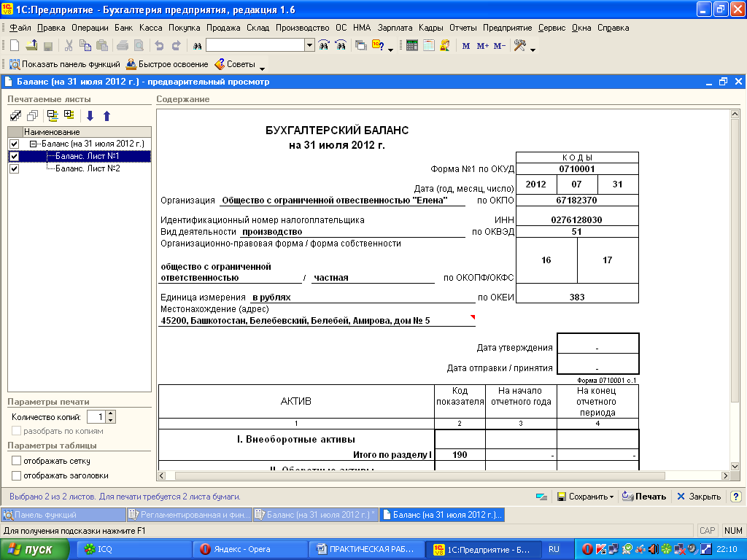The image size is (747, 560).
Task: Click the Советы button
Action: [235, 64]
